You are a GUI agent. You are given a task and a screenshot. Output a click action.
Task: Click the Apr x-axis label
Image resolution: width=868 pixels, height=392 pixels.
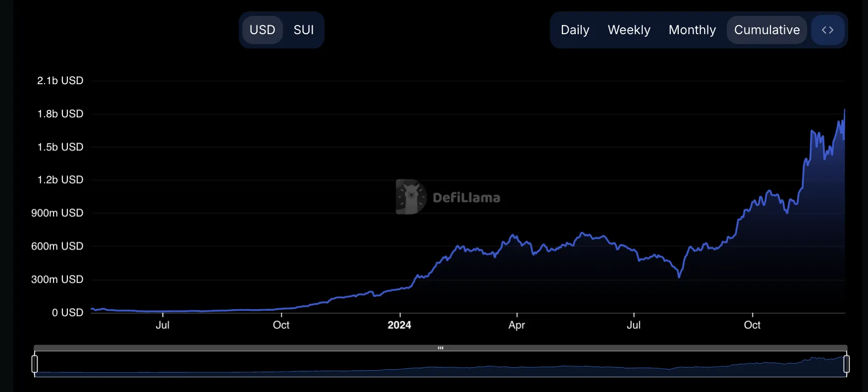[x=516, y=325]
